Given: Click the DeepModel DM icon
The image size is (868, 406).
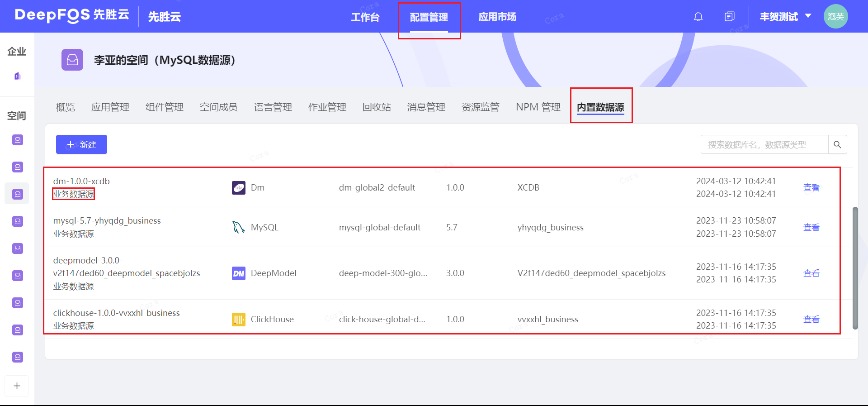Looking at the screenshot, I should [239, 273].
